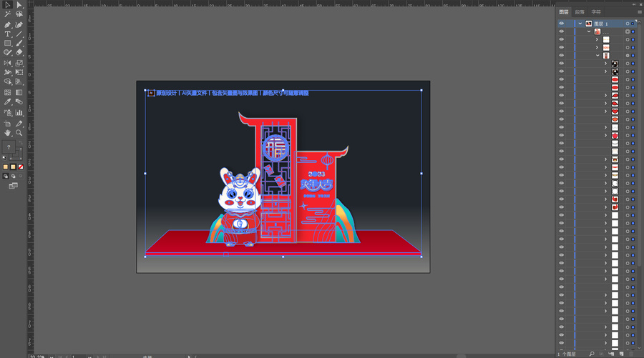Pick the Lasso tool
Screen dimensions: 644x358
[x=19, y=14]
